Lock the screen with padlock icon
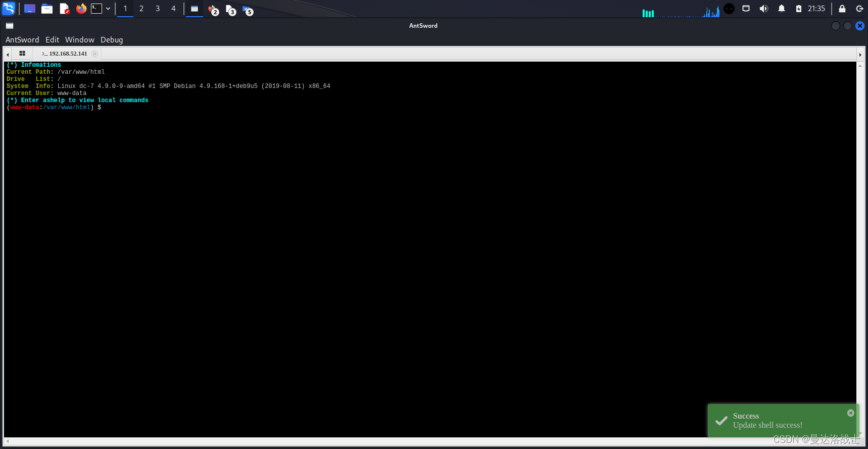The height and width of the screenshot is (449, 868). click(x=842, y=9)
